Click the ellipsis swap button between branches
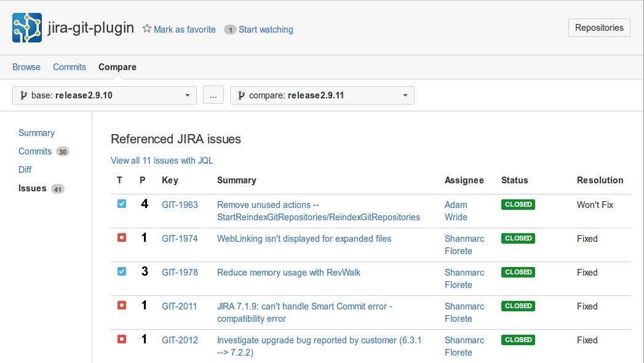Image resolution: width=644 pixels, height=363 pixels. click(213, 95)
